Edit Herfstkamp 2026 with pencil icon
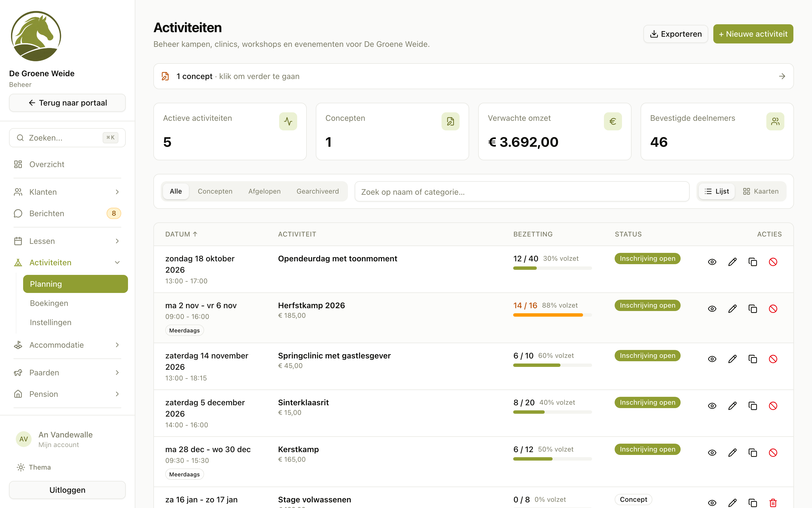Image resolution: width=812 pixels, height=508 pixels. tap(732, 309)
